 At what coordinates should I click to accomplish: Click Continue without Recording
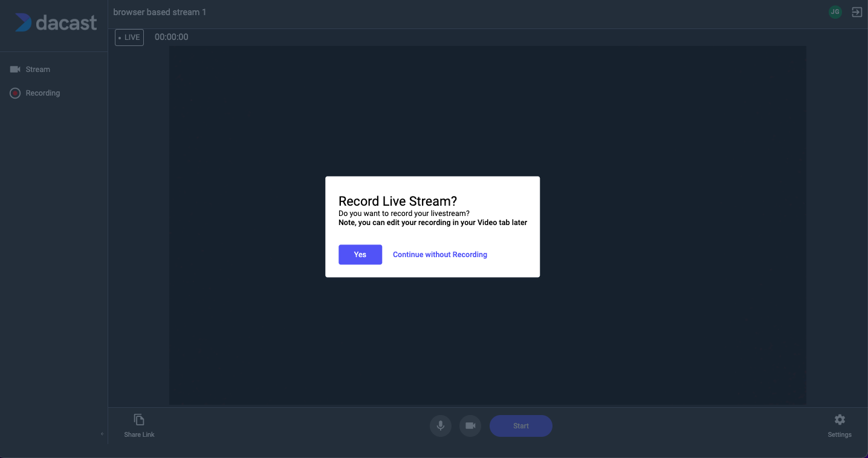[x=439, y=254]
